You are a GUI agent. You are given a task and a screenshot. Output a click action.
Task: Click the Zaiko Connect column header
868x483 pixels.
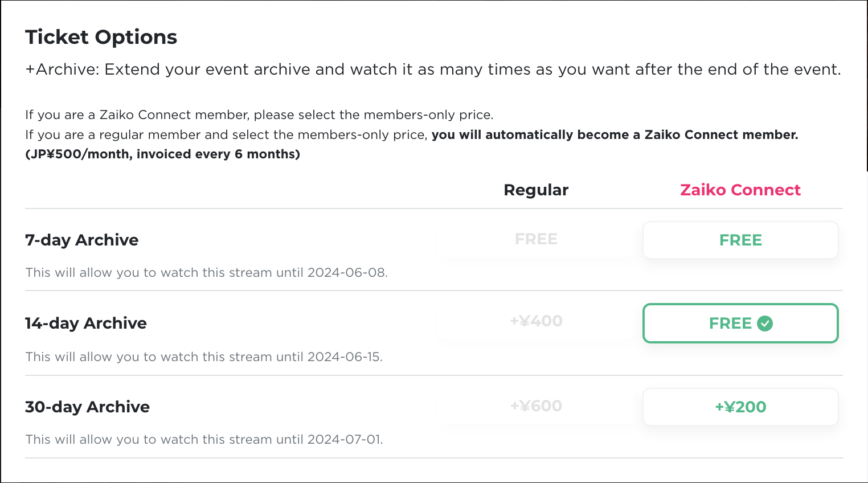[740, 190]
